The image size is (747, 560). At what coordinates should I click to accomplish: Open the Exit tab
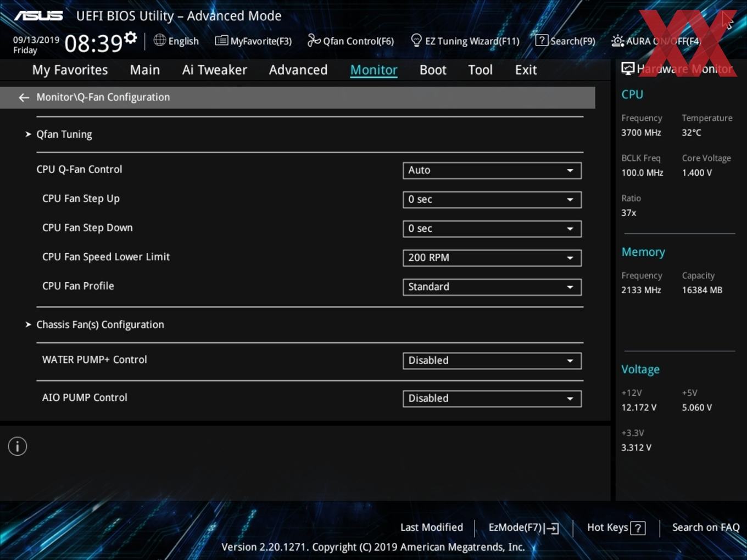(x=526, y=70)
